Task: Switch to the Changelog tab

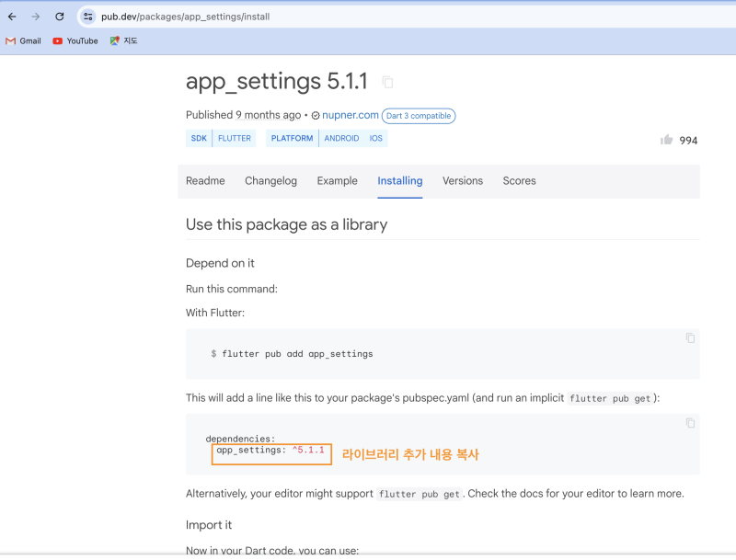Action: coord(270,181)
